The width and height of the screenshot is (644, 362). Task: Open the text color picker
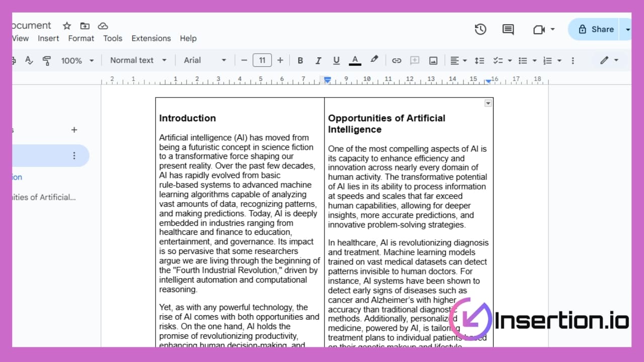355,60
